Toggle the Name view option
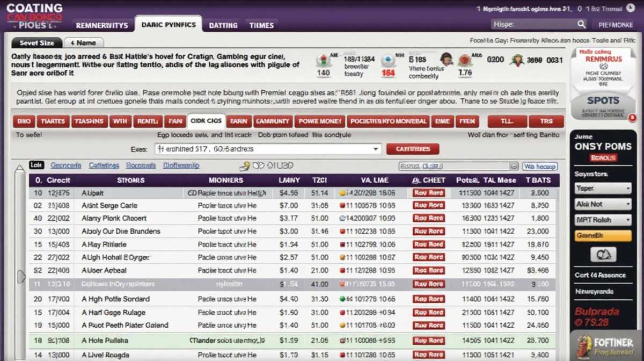This screenshot has height=361, width=644. [x=84, y=43]
